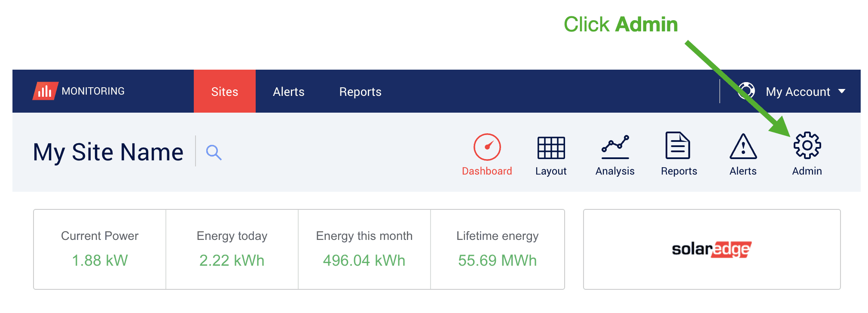Select the Energy this month tile
868x313 pixels.
click(364, 249)
